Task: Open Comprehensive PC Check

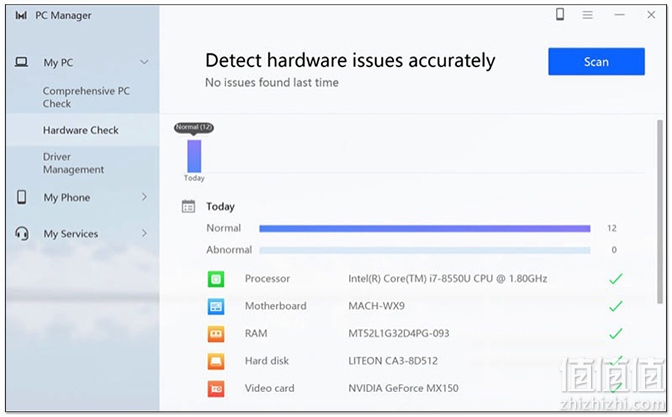Action: (x=86, y=97)
